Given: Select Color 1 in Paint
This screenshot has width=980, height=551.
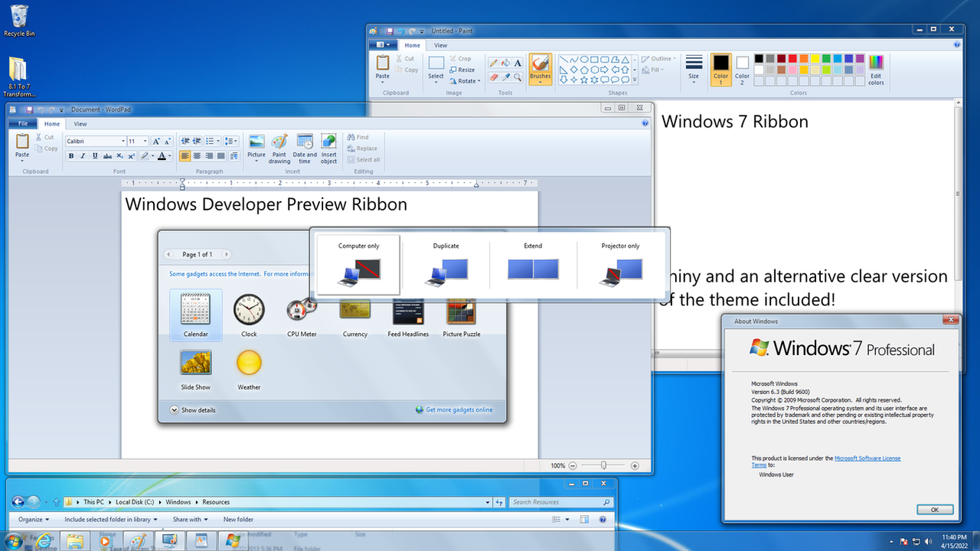Looking at the screenshot, I should [720, 70].
